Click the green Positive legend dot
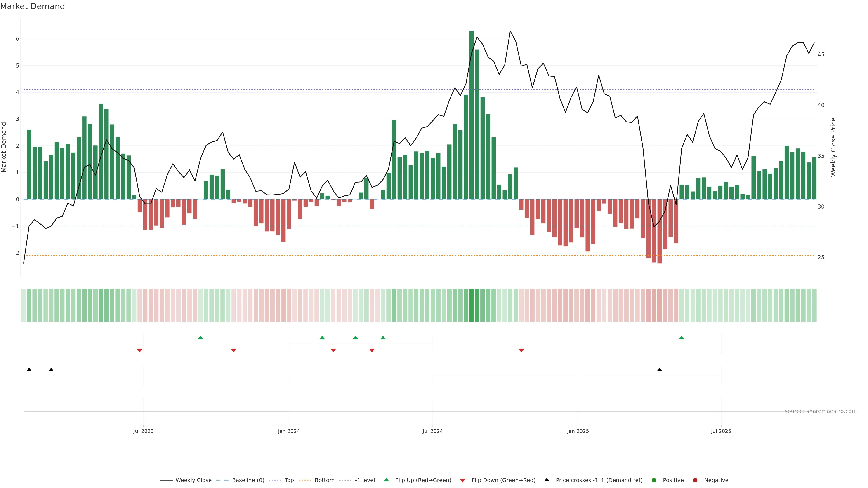Image resolution: width=868 pixels, height=488 pixels. [x=654, y=480]
